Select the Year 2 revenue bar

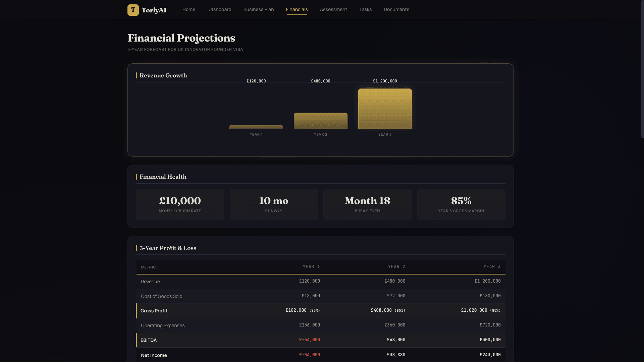point(320,121)
